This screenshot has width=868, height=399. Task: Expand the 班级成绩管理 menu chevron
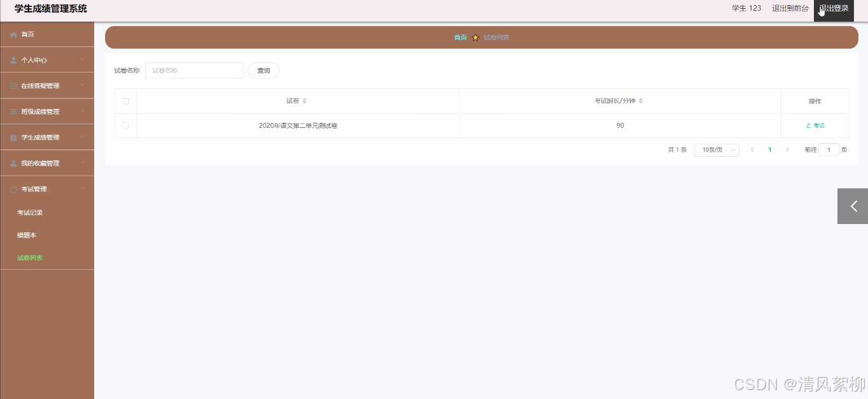coord(83,111)
